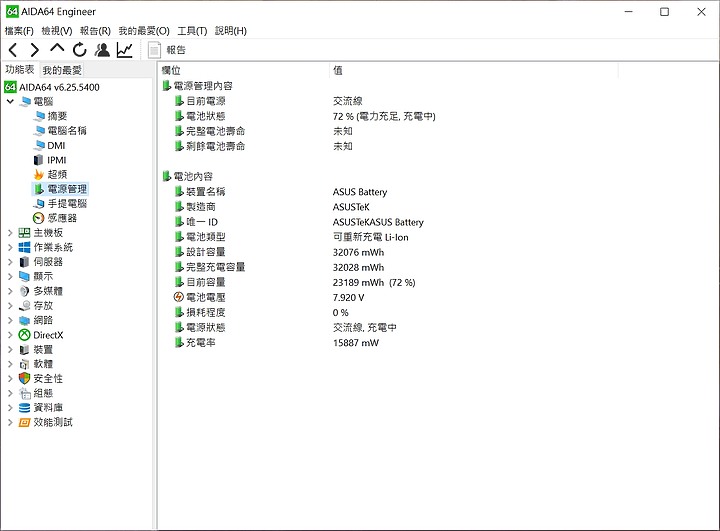Expand the 伺服器 node

[10, 262]
